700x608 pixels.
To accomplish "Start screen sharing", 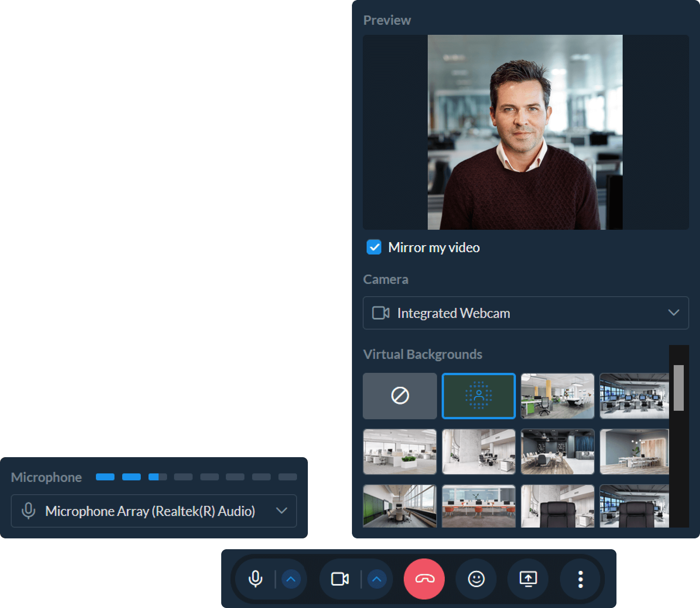I will tap(528, 579).
